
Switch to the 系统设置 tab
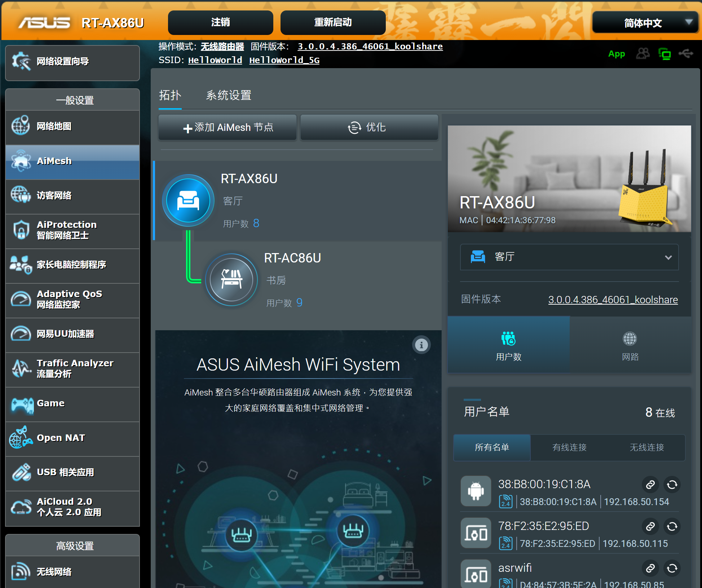(x=229, y=96)
